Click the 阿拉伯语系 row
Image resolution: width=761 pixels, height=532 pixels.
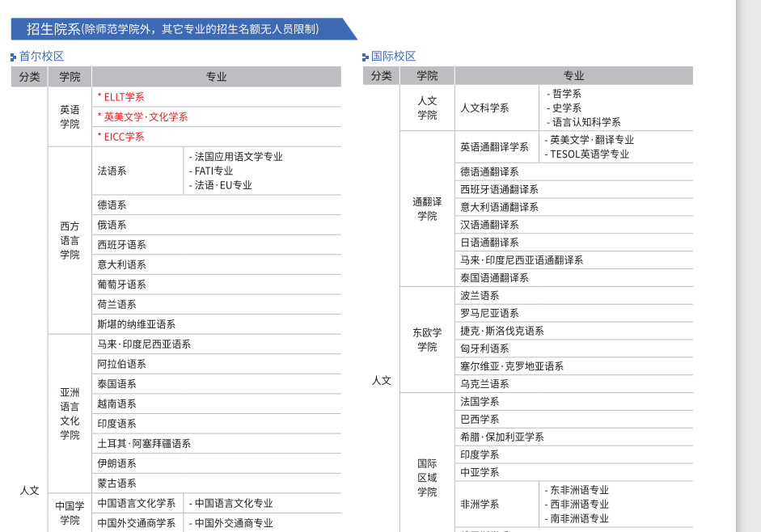coord(217,365)
